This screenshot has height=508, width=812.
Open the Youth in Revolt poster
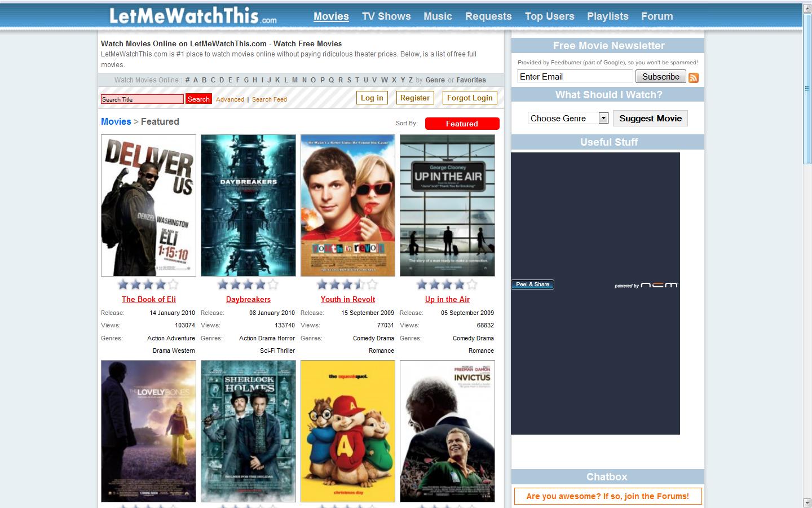pos(348,205)
